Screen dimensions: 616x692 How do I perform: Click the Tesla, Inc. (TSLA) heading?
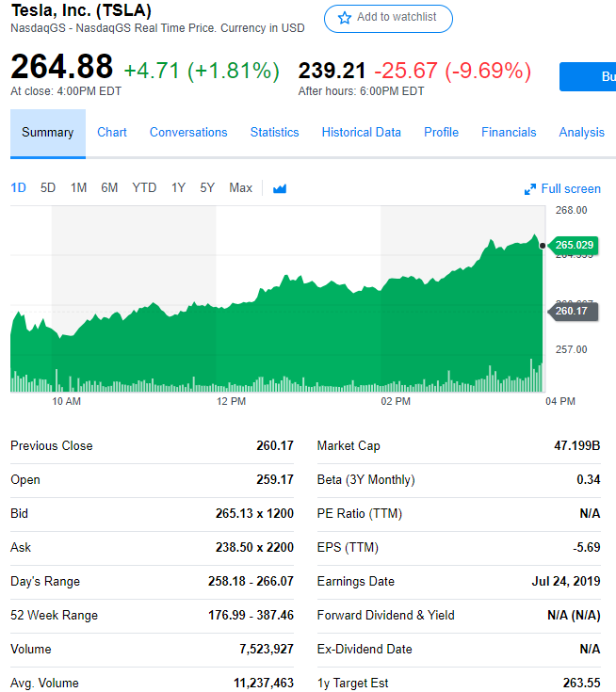point(81,10)
